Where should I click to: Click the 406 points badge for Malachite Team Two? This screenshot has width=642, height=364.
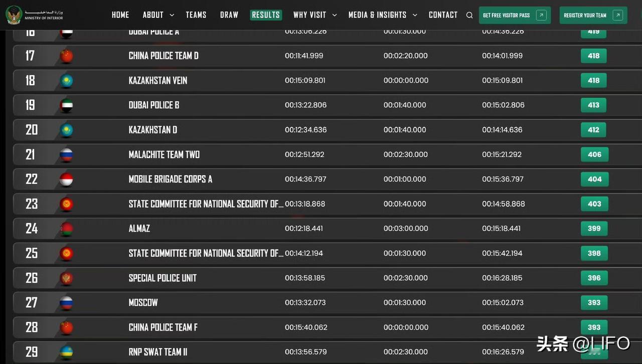coord(594,154)
